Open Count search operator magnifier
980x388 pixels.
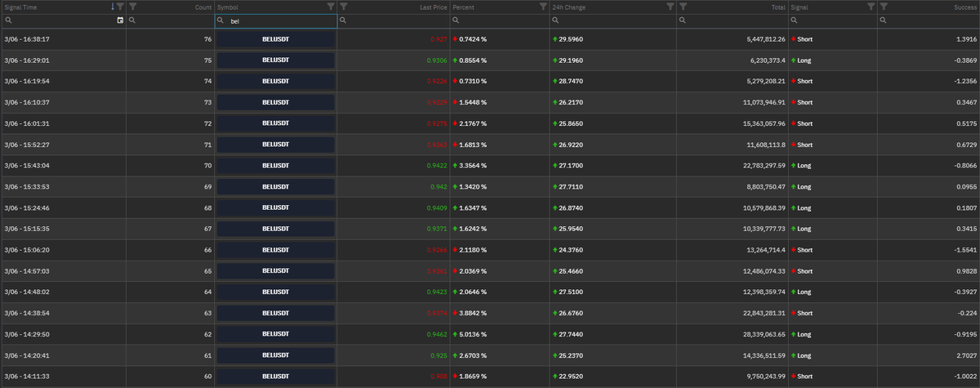132,20
